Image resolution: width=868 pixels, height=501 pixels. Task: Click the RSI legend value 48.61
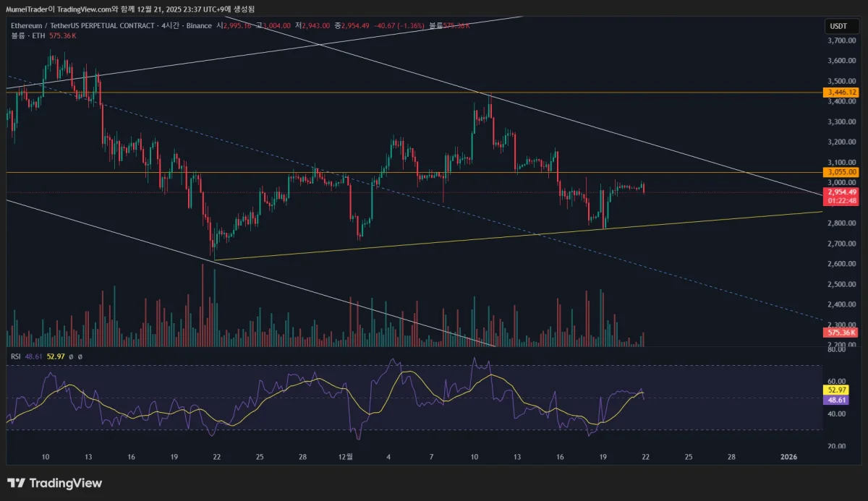pyautogui.click(x=33, y=356)
